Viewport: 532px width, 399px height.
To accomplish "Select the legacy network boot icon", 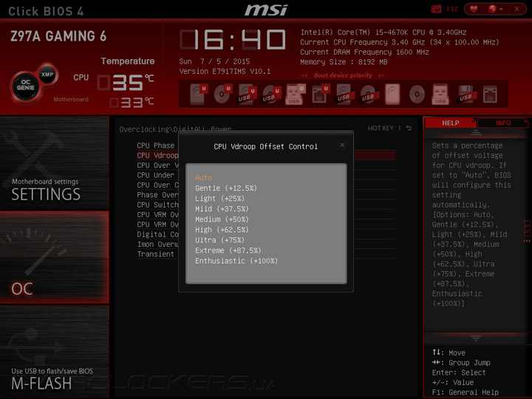I will tap(491, 95).
